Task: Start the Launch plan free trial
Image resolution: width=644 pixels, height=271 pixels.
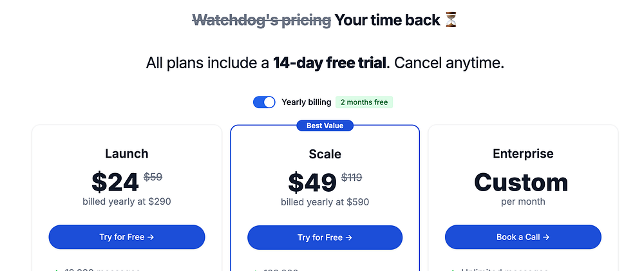Action: [127, 237]
